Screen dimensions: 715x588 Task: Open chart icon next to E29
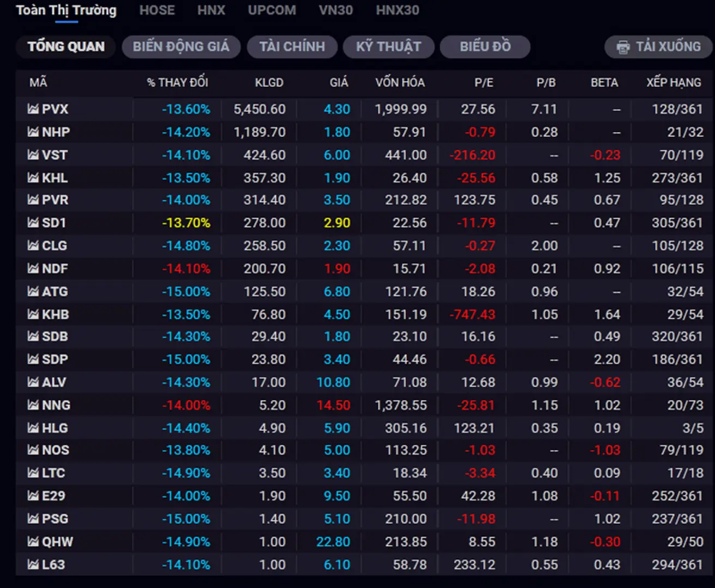pos(33,496)
